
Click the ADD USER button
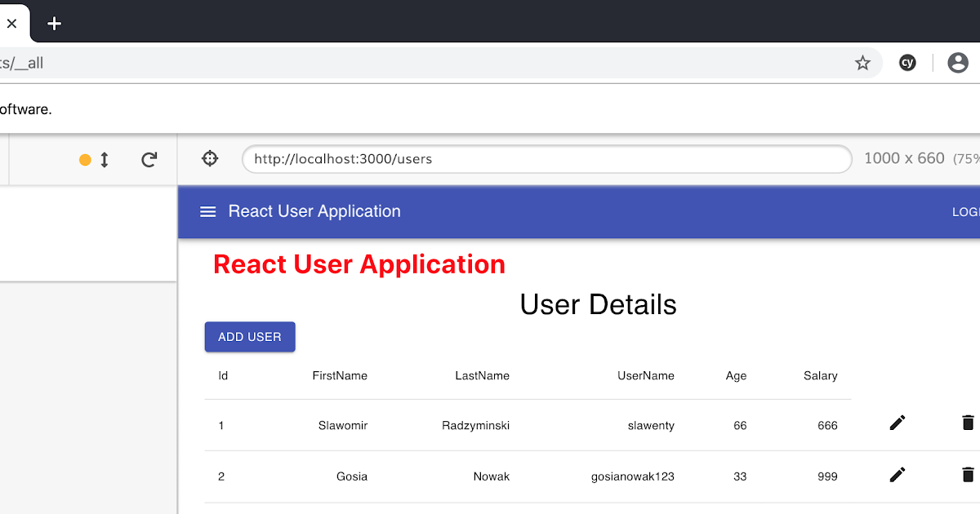tap(250, 336)
